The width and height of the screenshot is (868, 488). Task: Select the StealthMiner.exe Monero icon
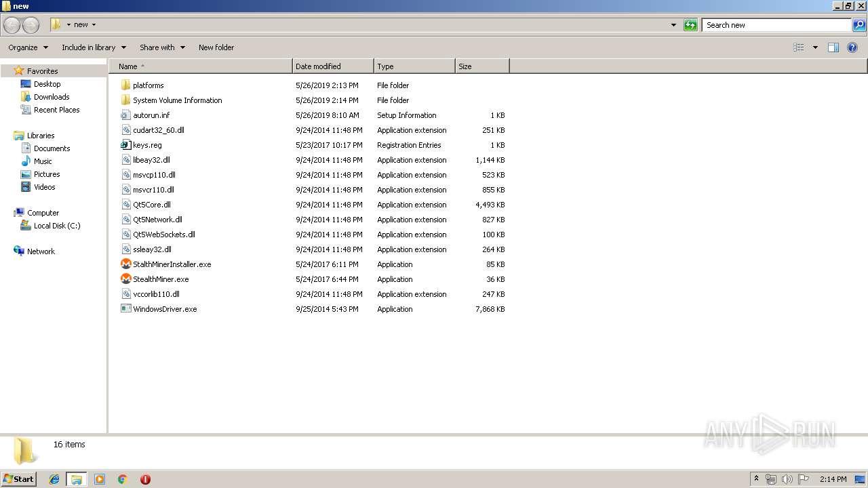point(125,279)
